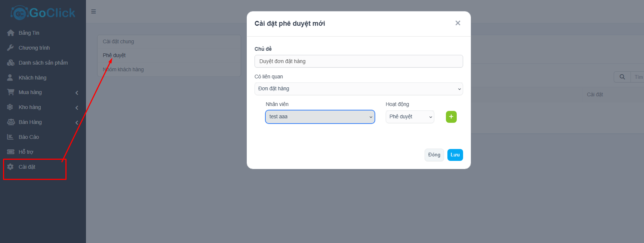Viewport: 644px width, 243px height.
Task: Click the hamburger menu icon
Action: [x=93, y=12]
